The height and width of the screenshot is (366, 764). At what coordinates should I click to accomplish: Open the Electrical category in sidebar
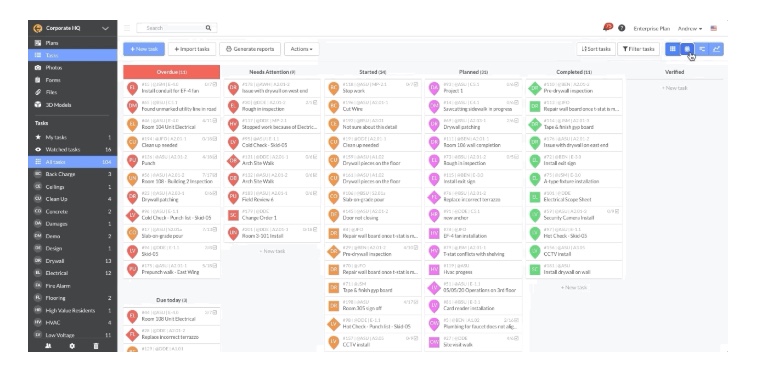point(73,273)
